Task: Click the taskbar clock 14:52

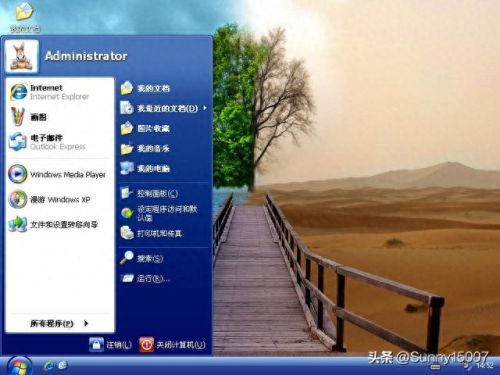Action: (485, 366)
